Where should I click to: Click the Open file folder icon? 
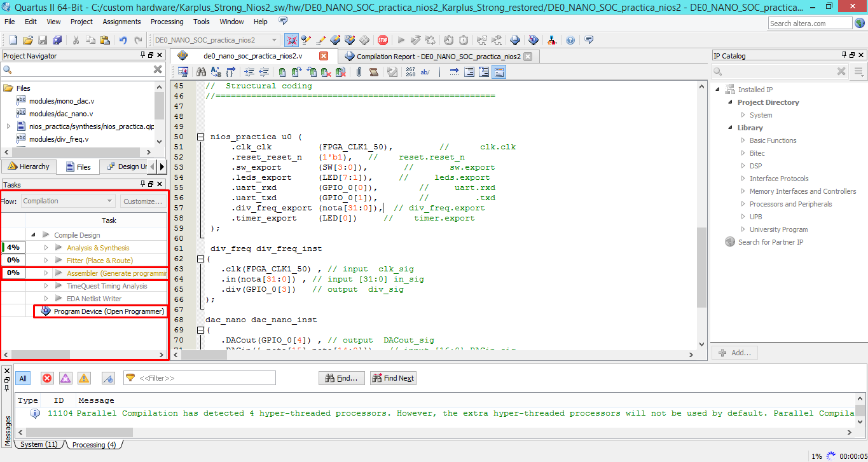tap(28, 39)
